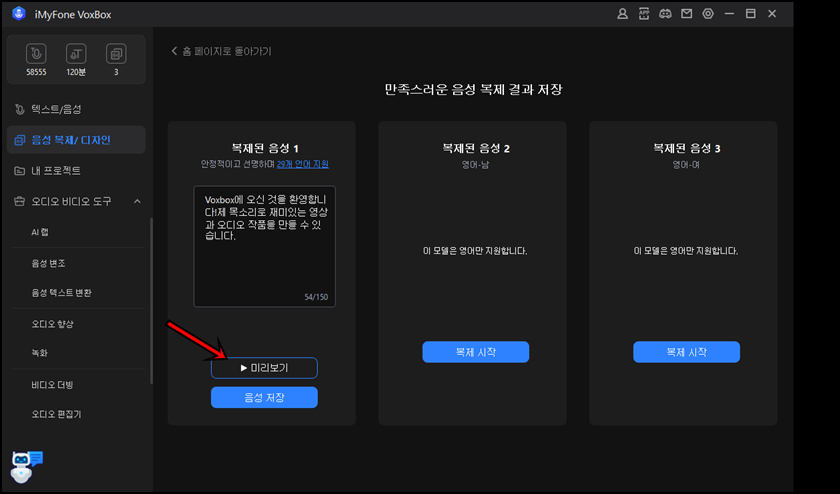This screenshot has height=494, width=840.
Task: Click the 만족스러운 음성 복제 결과 저장 title
Action: pyautogui.click(x=474, y=89)
